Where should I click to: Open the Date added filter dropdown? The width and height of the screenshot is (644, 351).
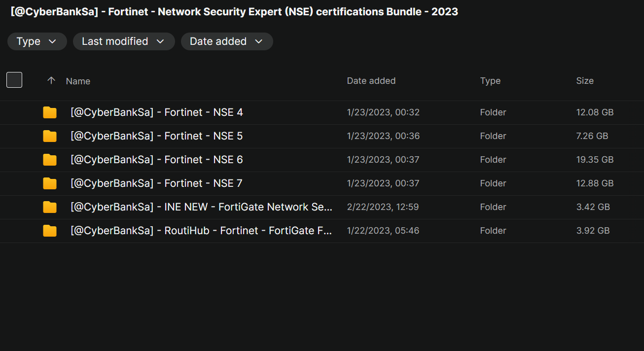click(226, 41)
